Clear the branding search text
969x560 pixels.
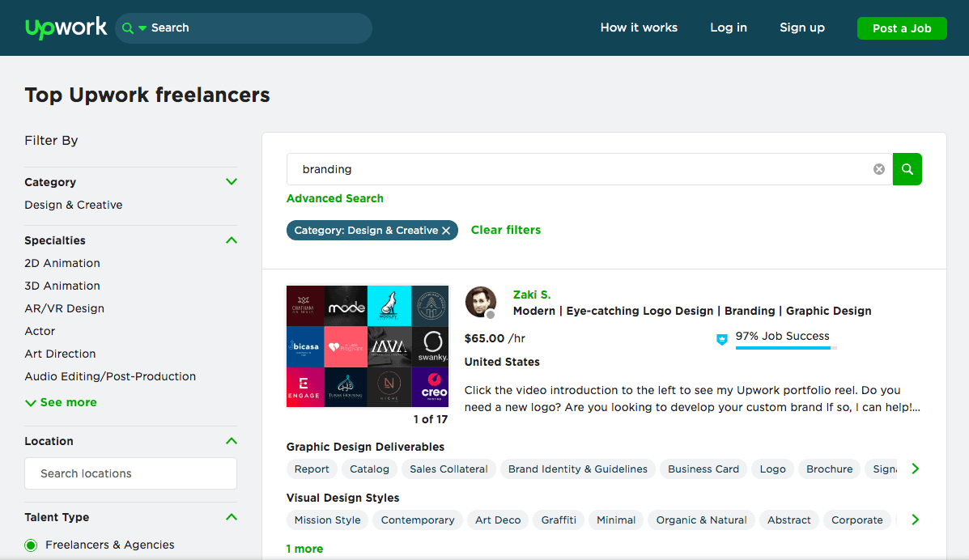pyautogui.click(x=878, y=169)
